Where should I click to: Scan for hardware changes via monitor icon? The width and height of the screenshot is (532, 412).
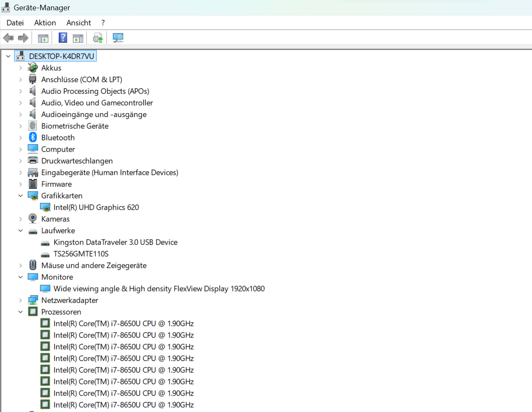118,38
